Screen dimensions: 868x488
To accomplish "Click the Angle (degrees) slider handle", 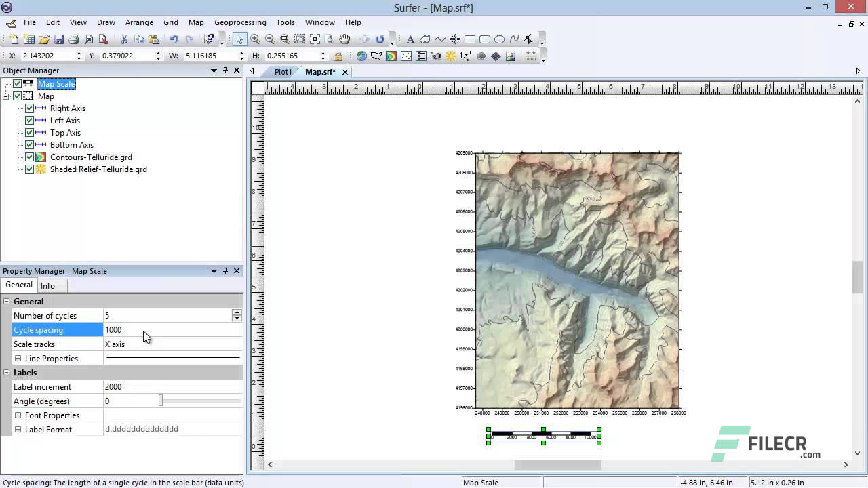I will pos(161,401).
